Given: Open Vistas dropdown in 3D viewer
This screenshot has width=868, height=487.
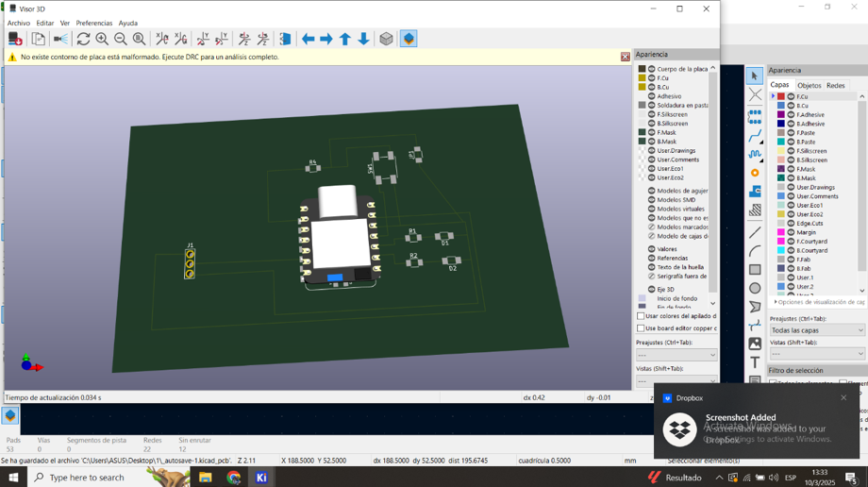Looking at the screenshot, I should pos(676,380).
